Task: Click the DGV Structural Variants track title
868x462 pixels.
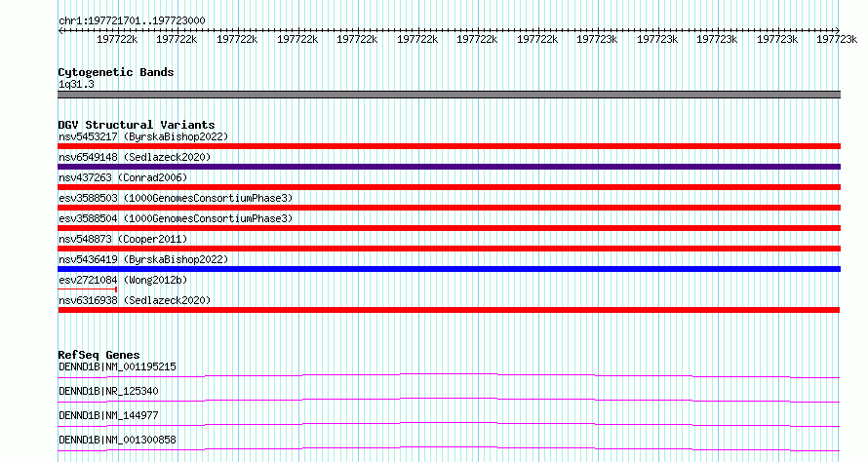Action: 137,125
